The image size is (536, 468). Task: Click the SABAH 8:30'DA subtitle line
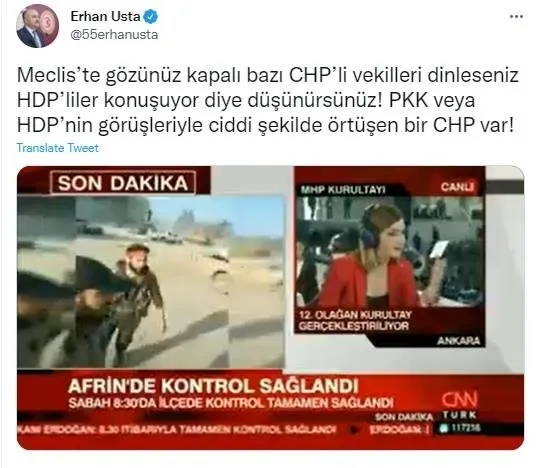tap(231, 403)
